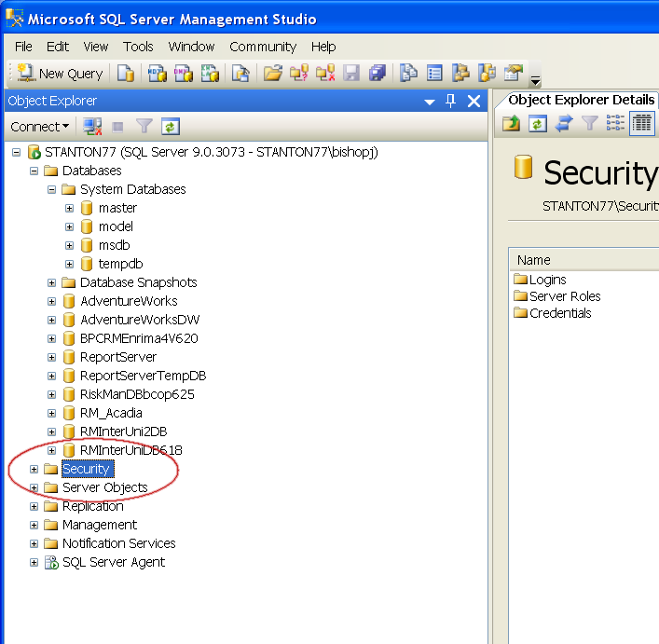Click the Properties Window toolbar icon
The width and height of the screenshot is (659, 644).
point(514,73)
